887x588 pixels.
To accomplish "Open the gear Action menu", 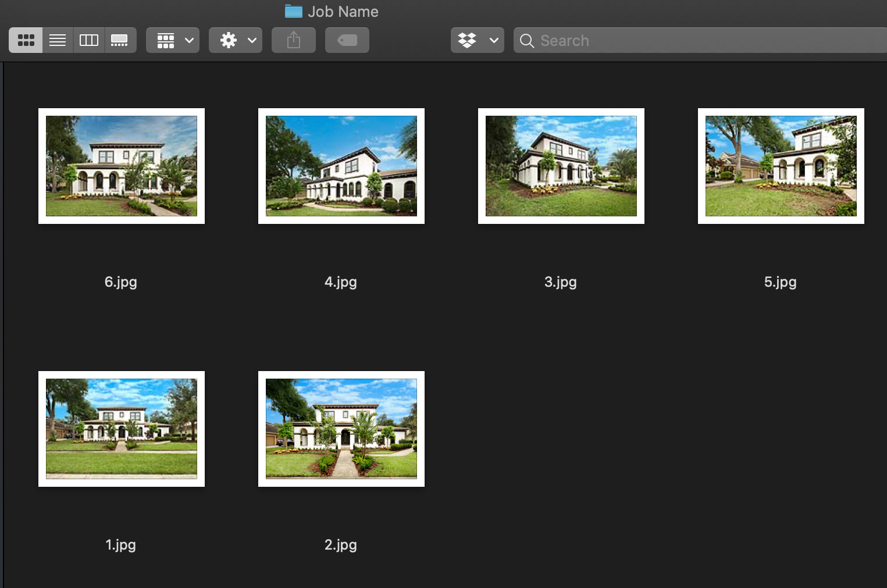I will point(236,40).
